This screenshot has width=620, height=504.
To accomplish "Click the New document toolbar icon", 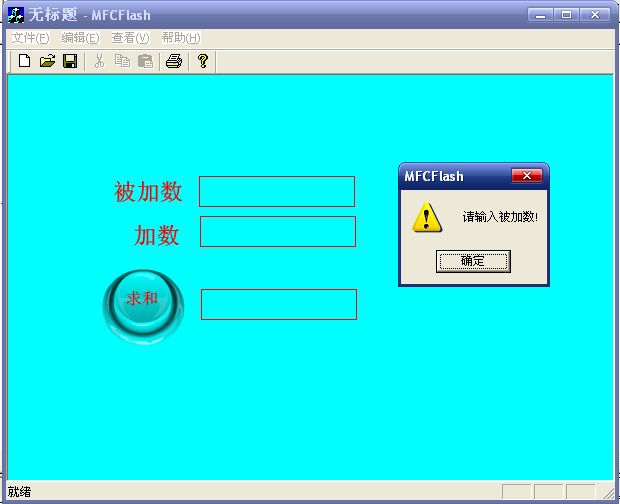I will (x=25, y=61).
